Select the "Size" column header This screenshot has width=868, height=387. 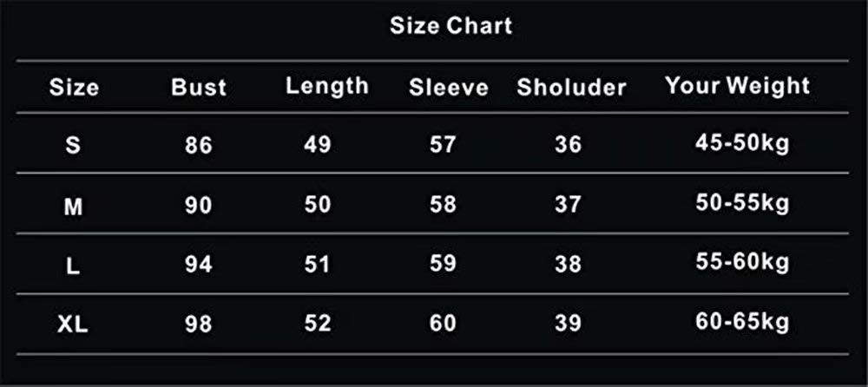[x=74, y=88]
